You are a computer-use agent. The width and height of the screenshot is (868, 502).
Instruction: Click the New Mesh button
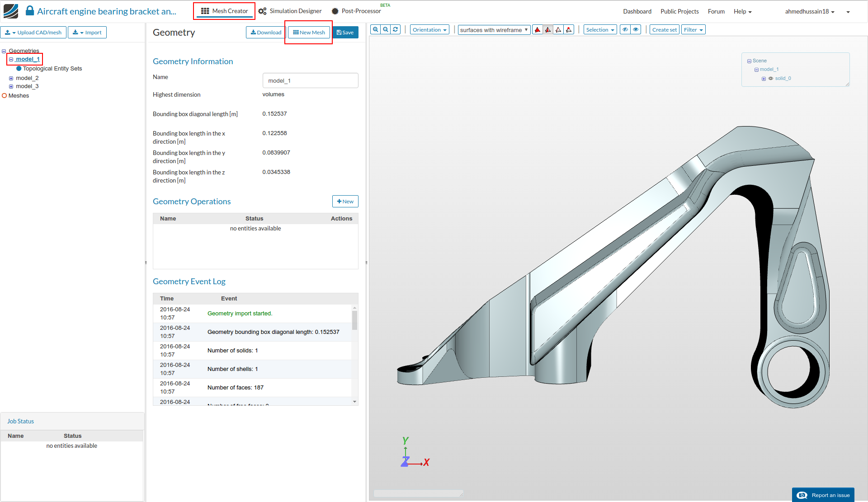[309, 33]
